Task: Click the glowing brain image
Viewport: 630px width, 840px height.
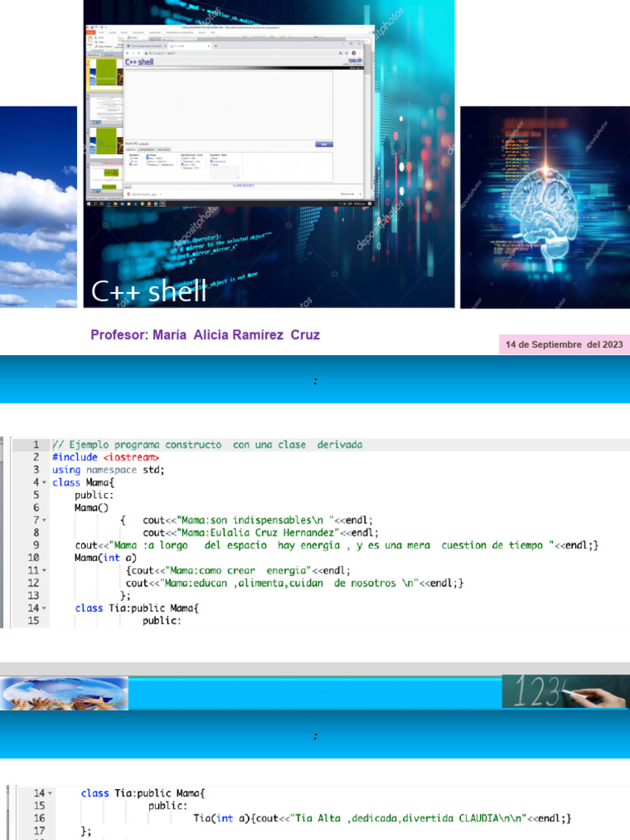Action: click(545, 208)
